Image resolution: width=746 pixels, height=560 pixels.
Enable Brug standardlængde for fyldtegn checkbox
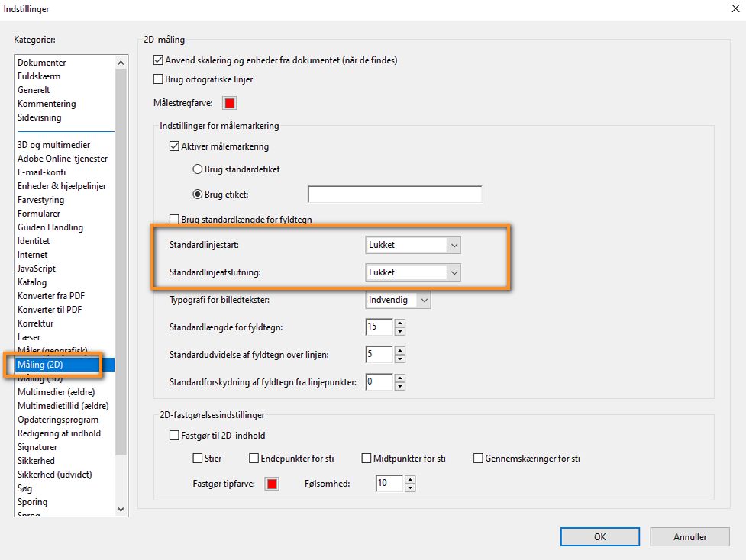point(174,219)
